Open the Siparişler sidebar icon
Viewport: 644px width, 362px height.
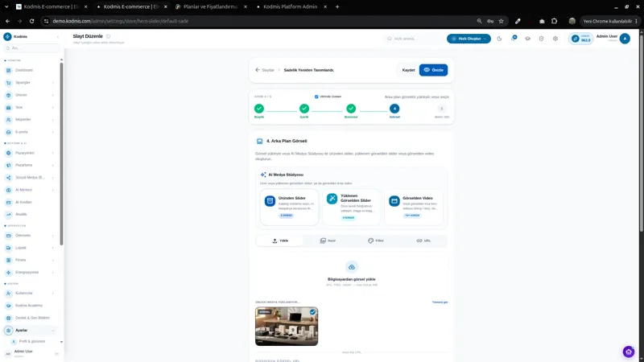tap(9, 83)
